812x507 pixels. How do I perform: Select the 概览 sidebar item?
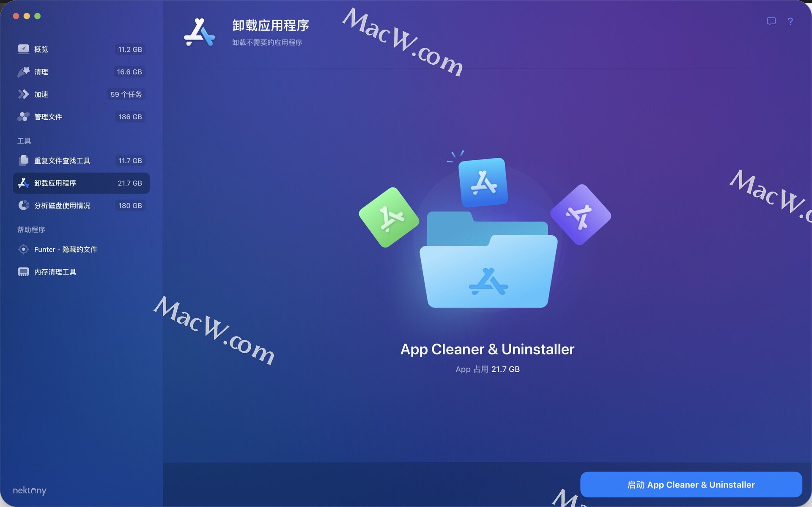(x=81, y=49)
